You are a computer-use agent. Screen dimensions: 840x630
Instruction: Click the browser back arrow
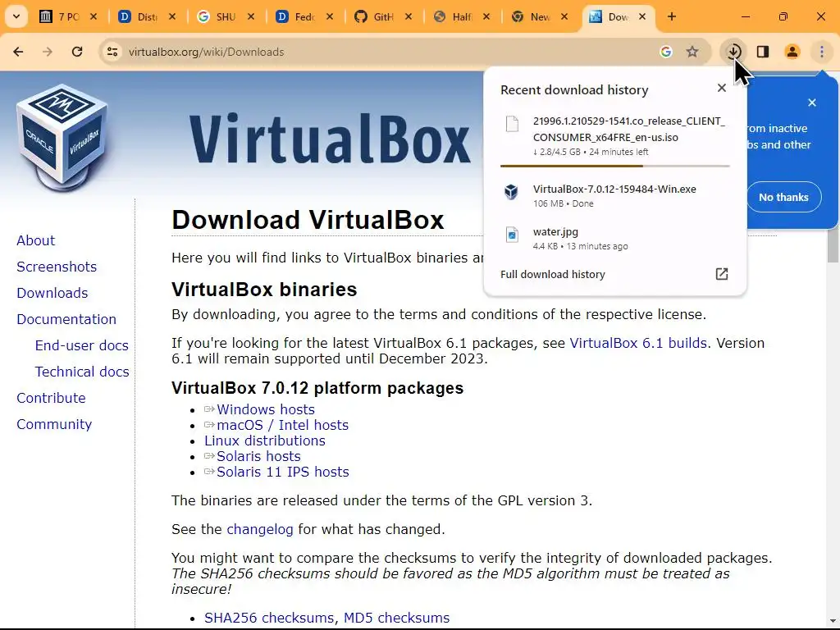click(x=18, y=52)
